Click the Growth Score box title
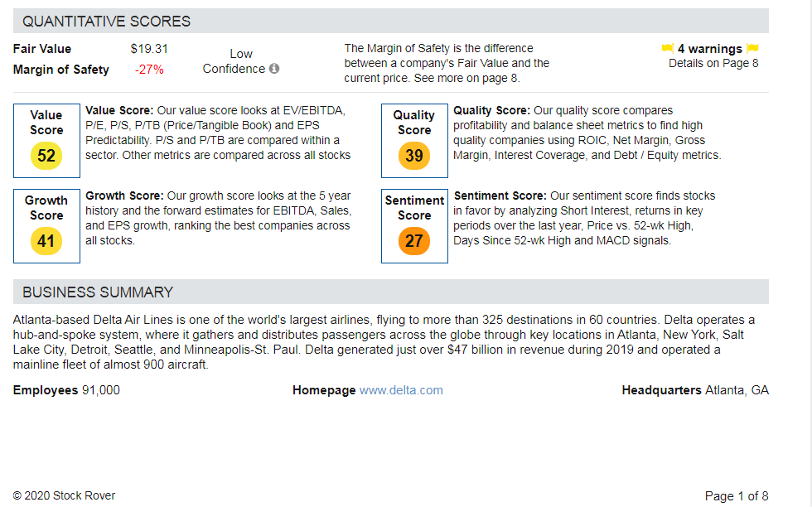Screen dimensions: 812x507 point(46,208)
